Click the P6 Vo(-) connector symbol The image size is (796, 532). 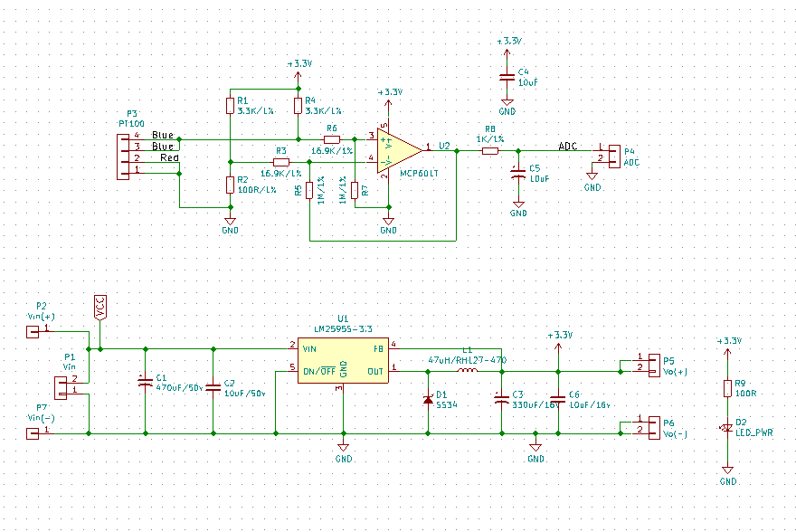click(x=654, y=428)
